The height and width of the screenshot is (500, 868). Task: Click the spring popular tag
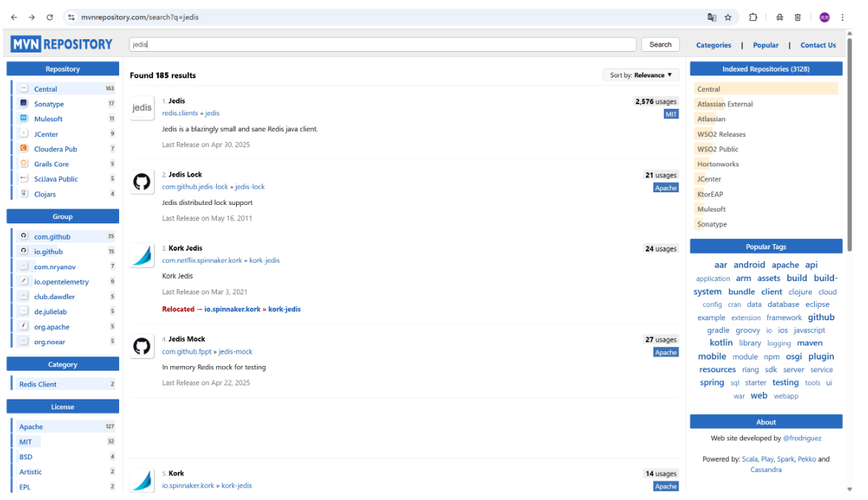point(711,382)
